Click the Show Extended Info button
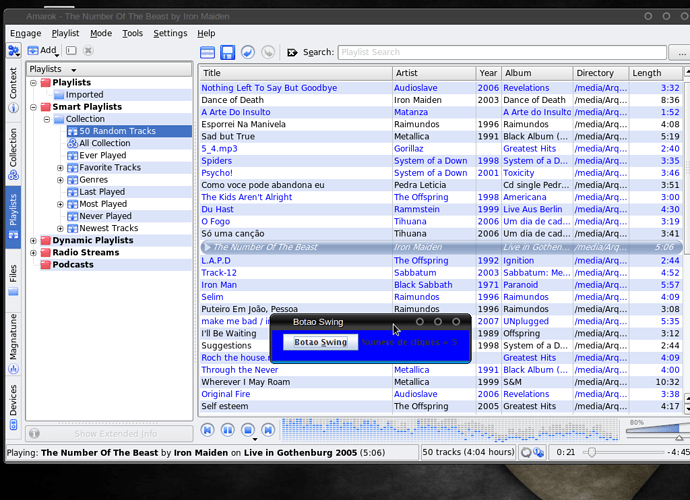 (x=109, y=434)
